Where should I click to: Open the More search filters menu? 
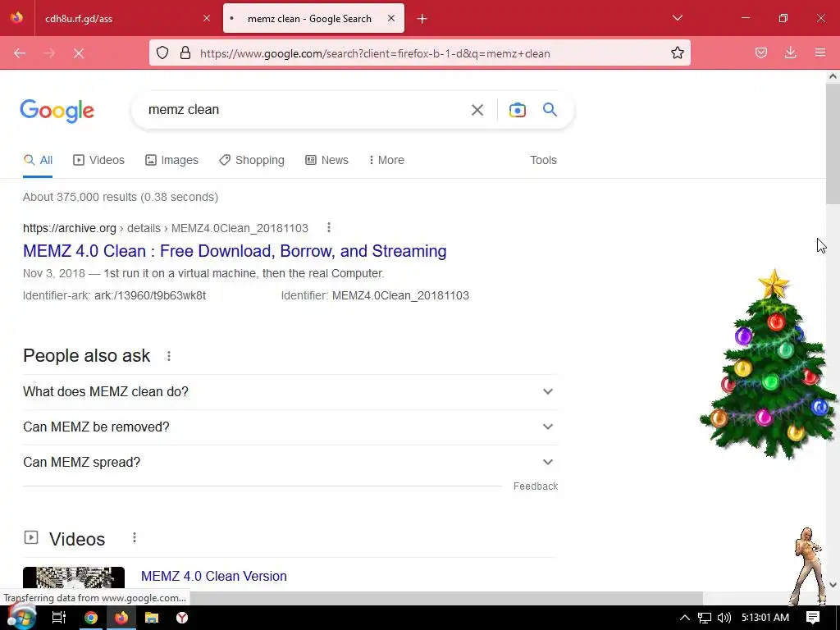[386, 160]
